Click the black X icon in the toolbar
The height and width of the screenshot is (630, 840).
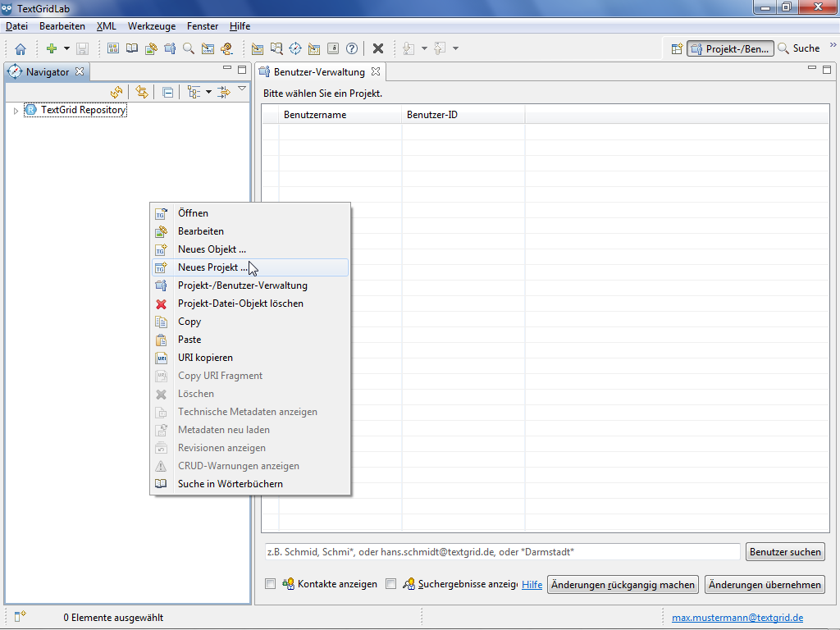(x=378, y=48)
